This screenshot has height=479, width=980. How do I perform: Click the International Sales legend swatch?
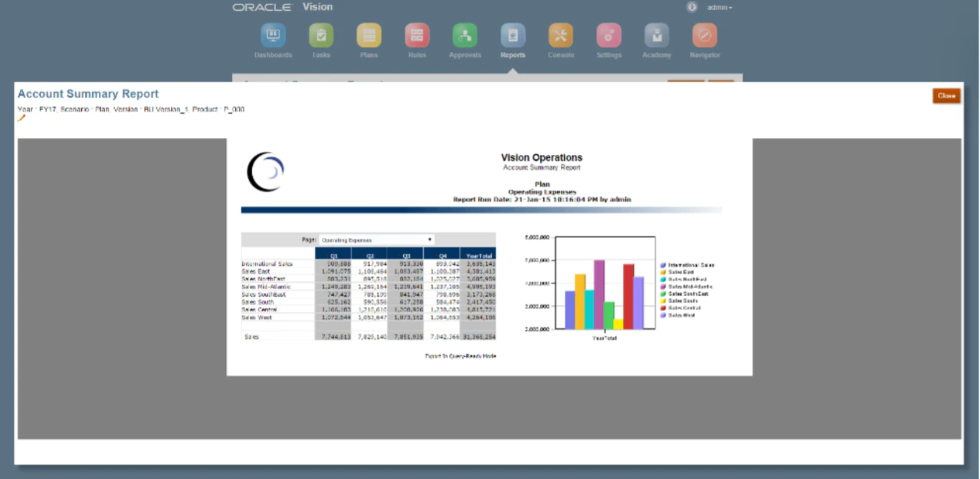pos(664,265)
